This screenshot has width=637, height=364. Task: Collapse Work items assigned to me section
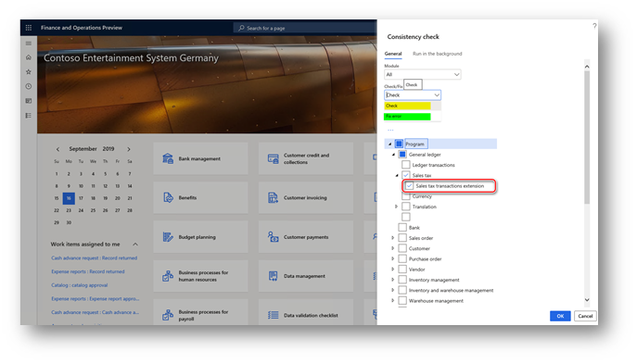click(135, 245)
